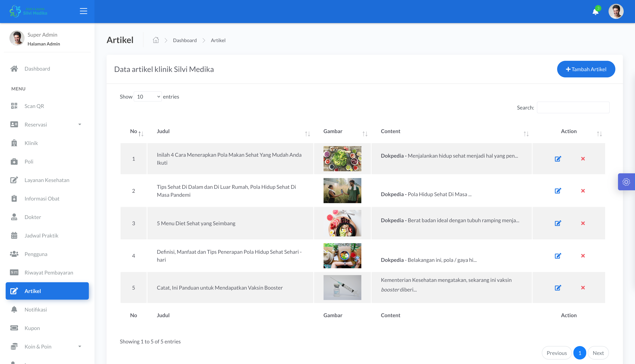Expand the Reservasi submenu arrow
This screenshot has width=635, height=364.
(80, 124)
